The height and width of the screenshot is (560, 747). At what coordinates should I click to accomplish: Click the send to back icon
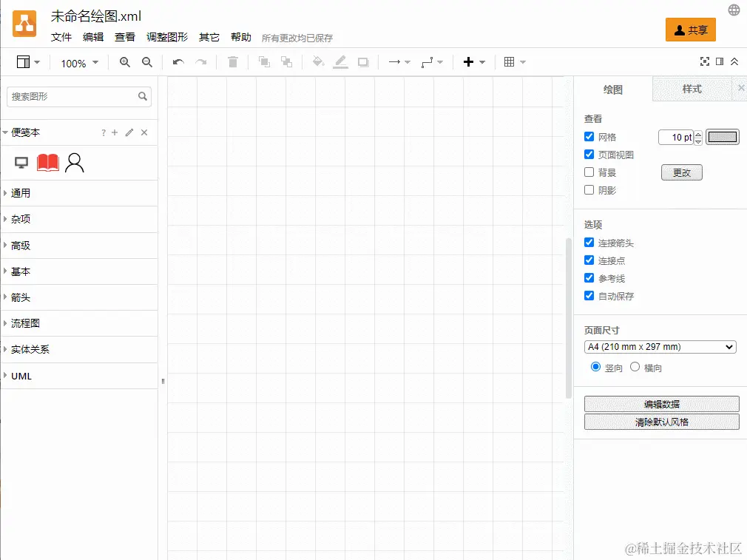pos(286,62)
